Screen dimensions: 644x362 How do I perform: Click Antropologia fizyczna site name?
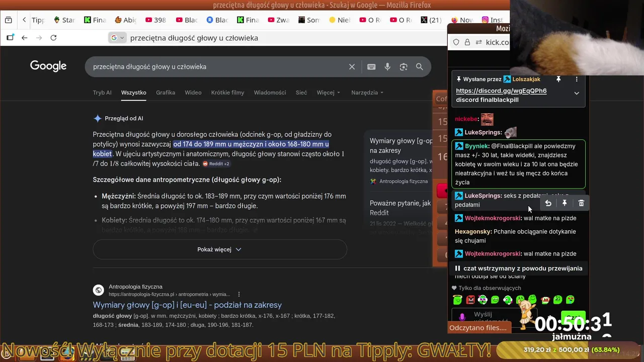(135, 287)
